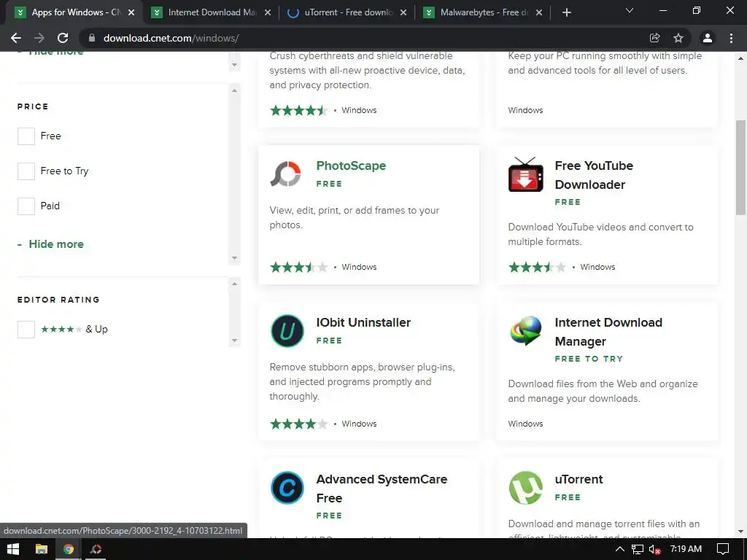Open the Windows notification center
The image size is (747, 560).
(723, 549)
